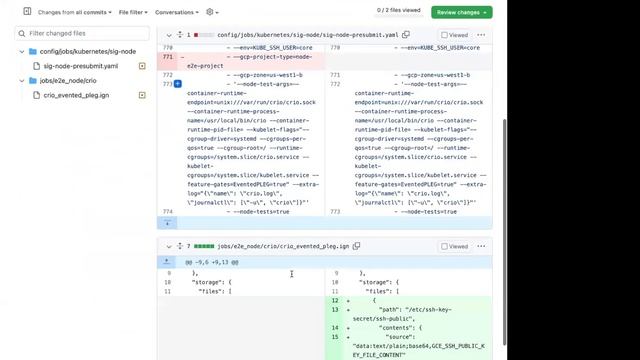Select added line number 12
640x360 pixels.
point(335,300)
